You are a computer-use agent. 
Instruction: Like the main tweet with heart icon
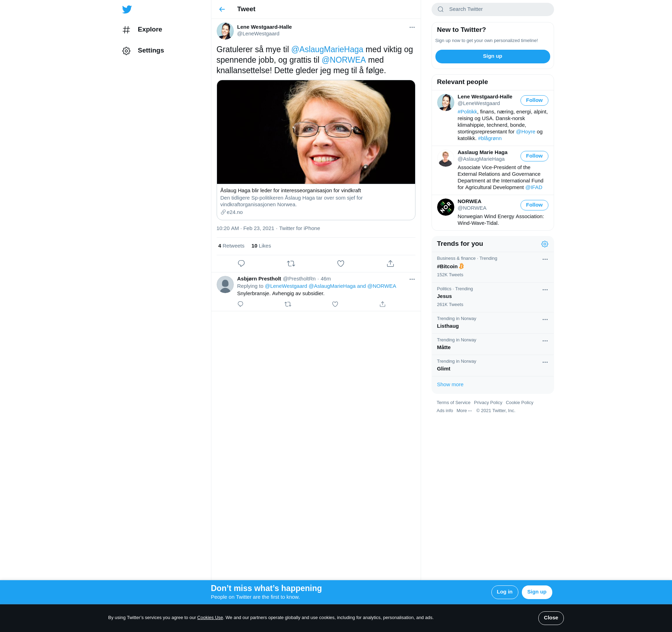click(341, 263)
